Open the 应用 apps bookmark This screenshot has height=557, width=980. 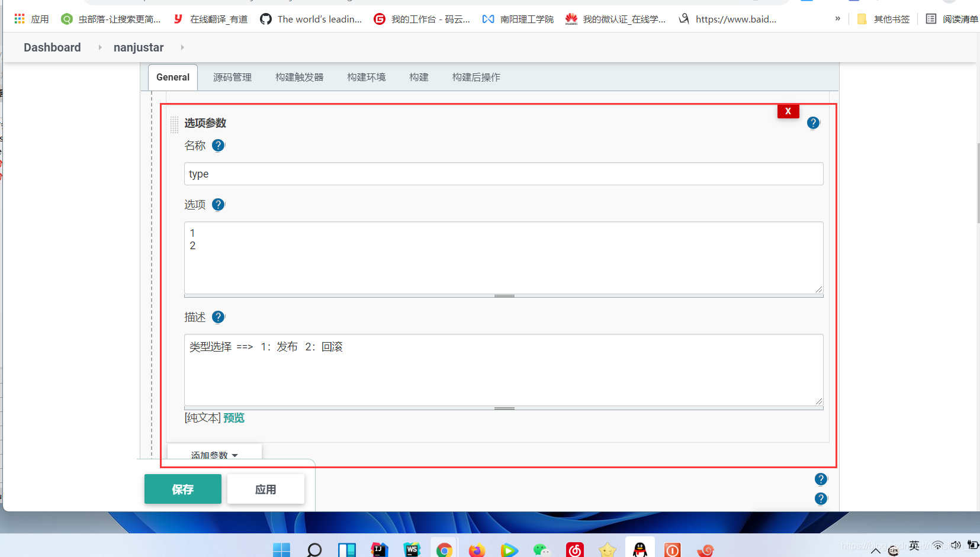(x=31, y=19)
